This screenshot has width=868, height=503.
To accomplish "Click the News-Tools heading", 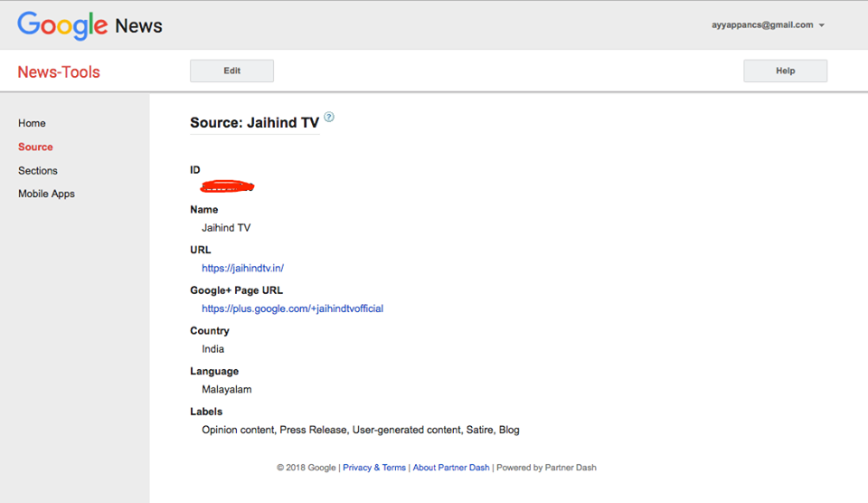I will 59,72.
